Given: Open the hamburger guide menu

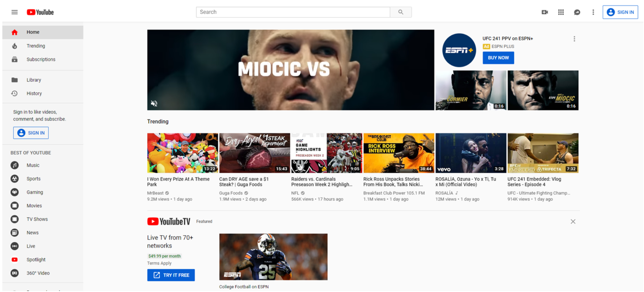Looking at the screenshot, I should pyautogui.click(x=14, y=12).
